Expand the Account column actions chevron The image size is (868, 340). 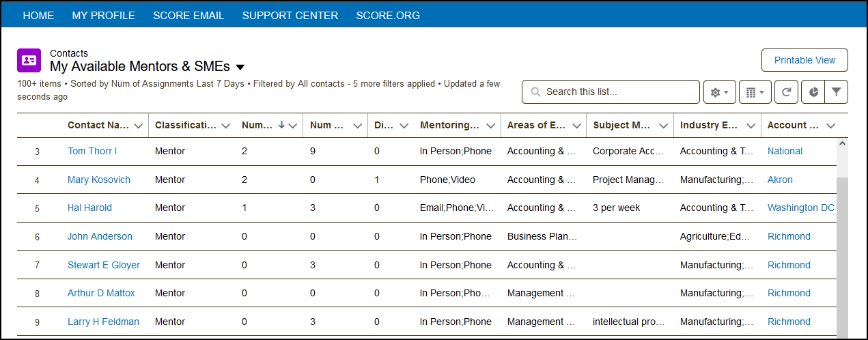click(830, 126)
